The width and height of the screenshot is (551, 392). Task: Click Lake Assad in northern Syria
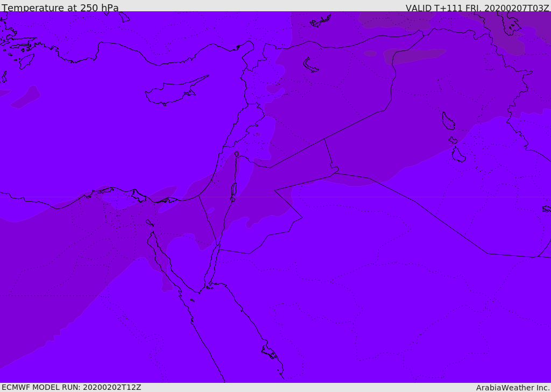tap(310, 65)
